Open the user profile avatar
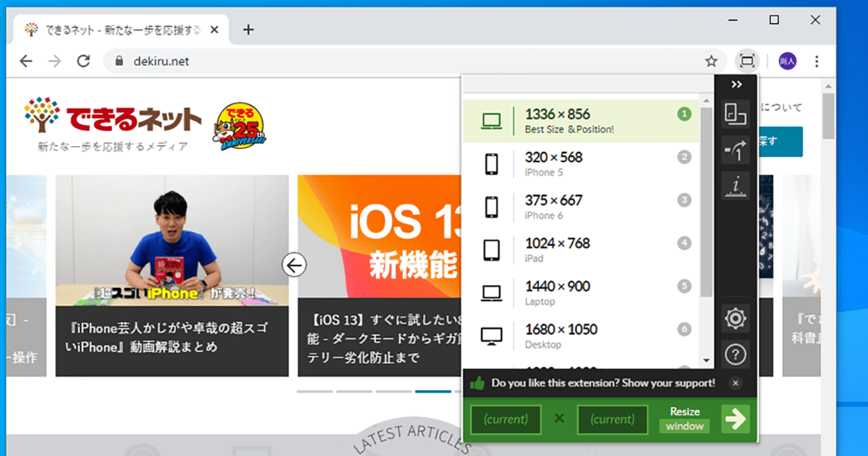This screenshot has width=868, height=456. click(x=787, y=61)
